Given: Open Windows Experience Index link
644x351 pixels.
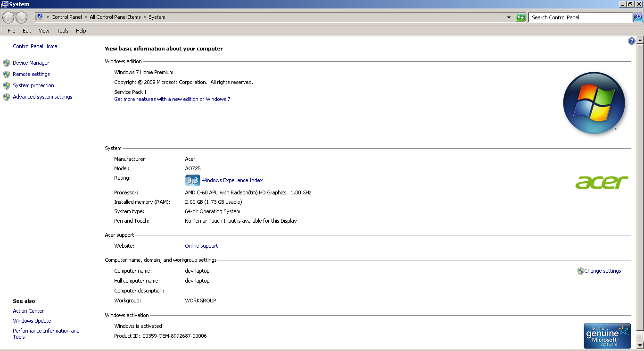Looking at the screenshot, I should (232, 180).
